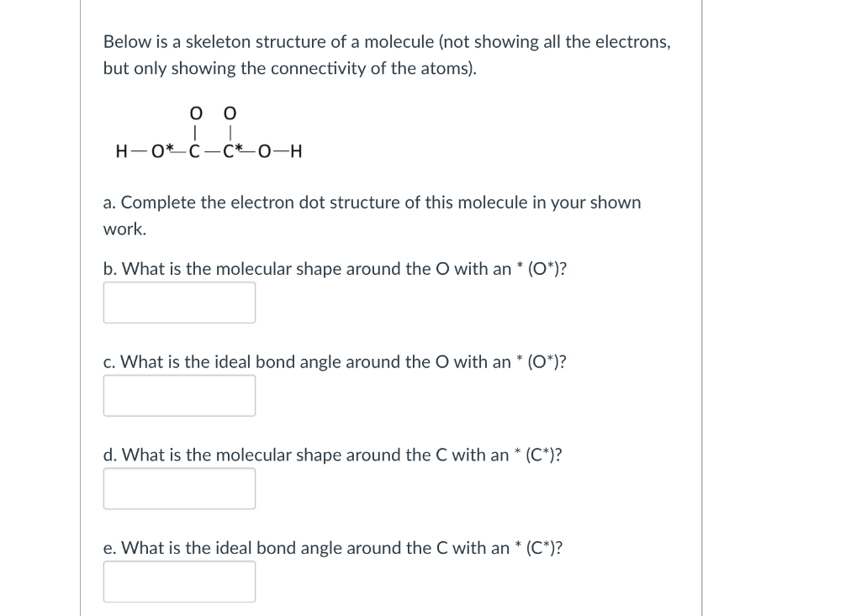Select the molecular shape field for O* question
The height and width of the screenshot is (616, 861).
pyautogui.click(x=179, y=302)
